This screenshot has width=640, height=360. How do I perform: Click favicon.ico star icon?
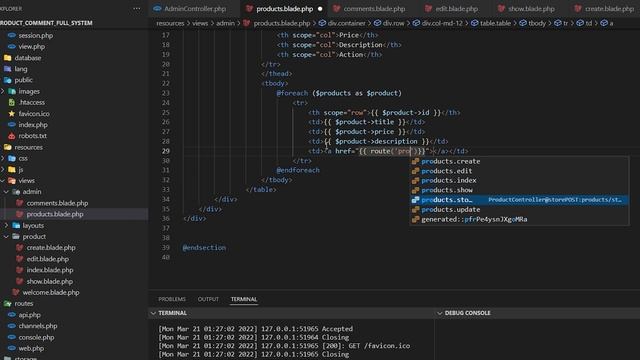pos(11,113)
